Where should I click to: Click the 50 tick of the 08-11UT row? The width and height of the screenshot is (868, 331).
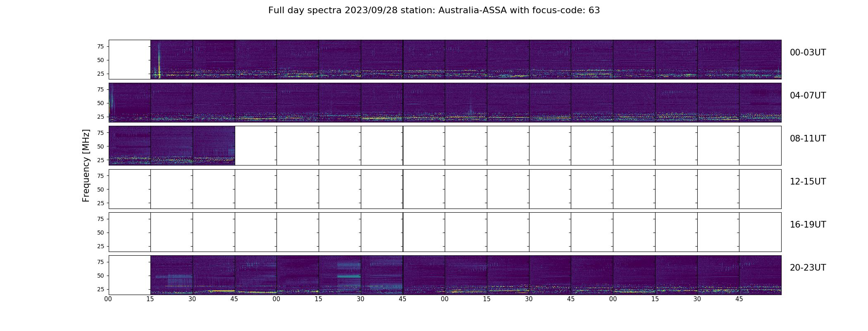click(100, 146)
